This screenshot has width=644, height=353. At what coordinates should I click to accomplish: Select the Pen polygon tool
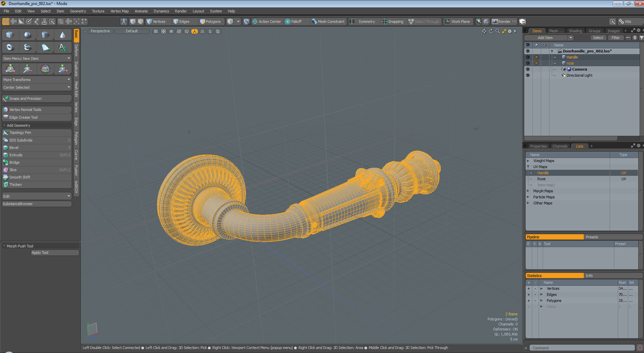point(45,47)
